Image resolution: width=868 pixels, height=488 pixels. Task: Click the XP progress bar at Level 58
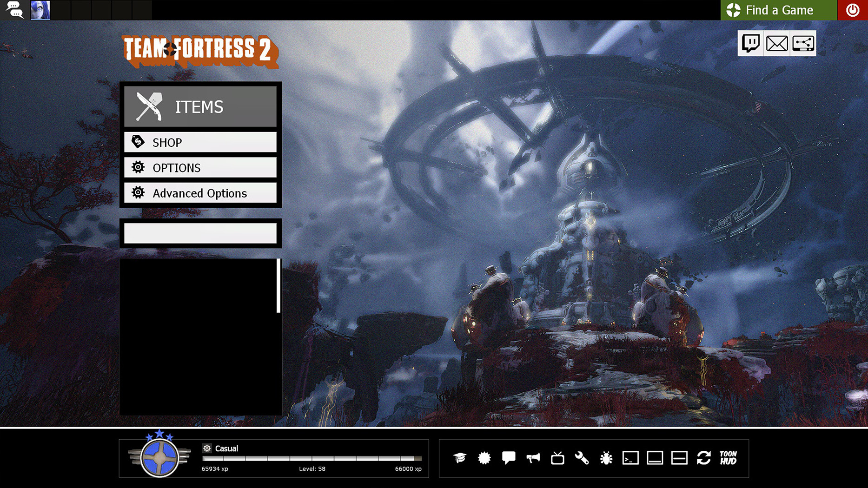pyautogui.click(x=311, y=458)
